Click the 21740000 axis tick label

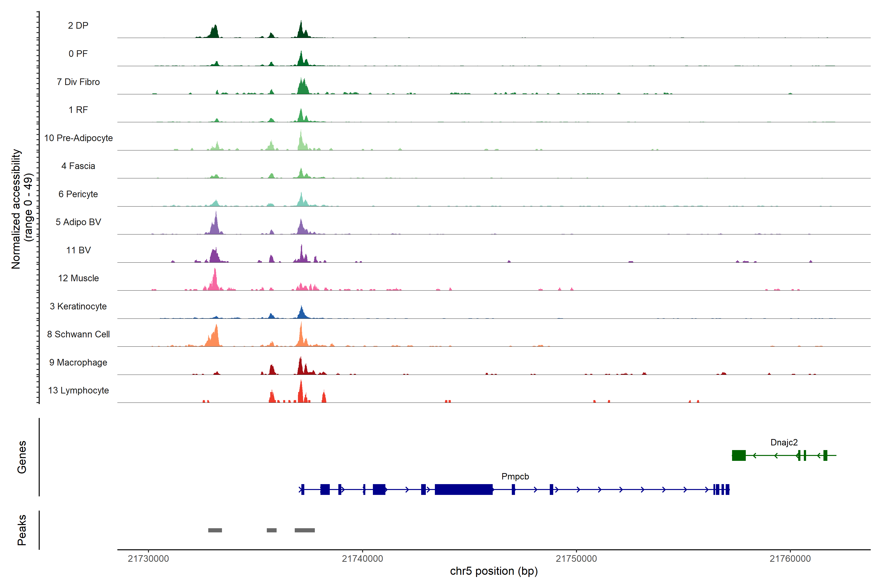[362, 558]
